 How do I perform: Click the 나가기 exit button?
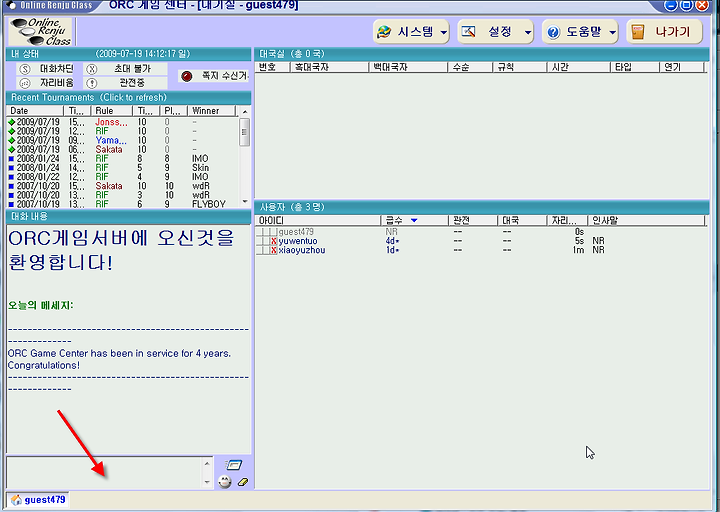tap(664, 32)
